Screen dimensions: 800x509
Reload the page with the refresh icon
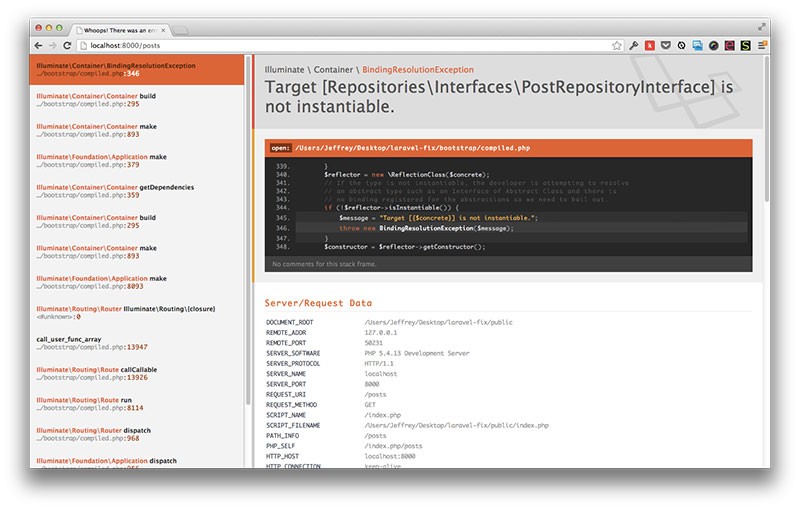pyautogui.click(x=67, y=45)
